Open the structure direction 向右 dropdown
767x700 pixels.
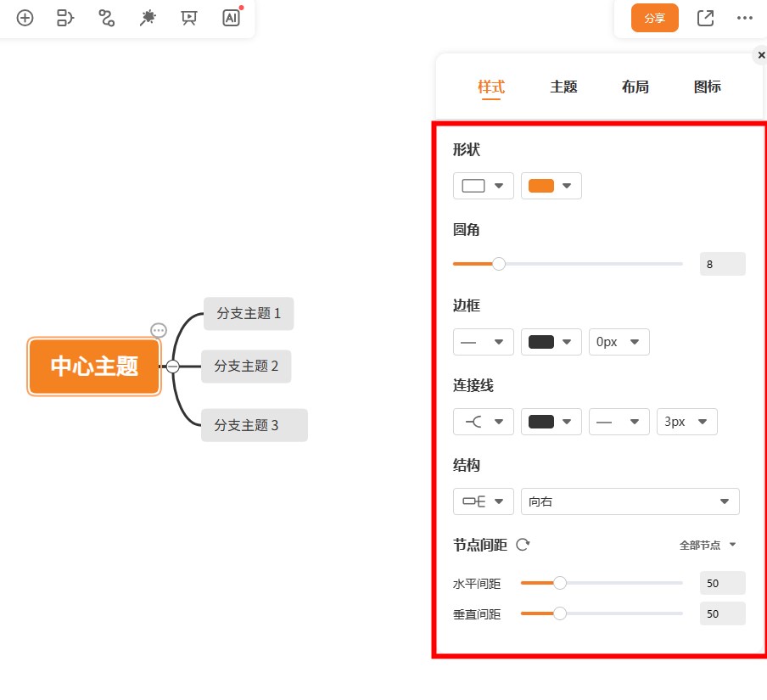(630, 501)
